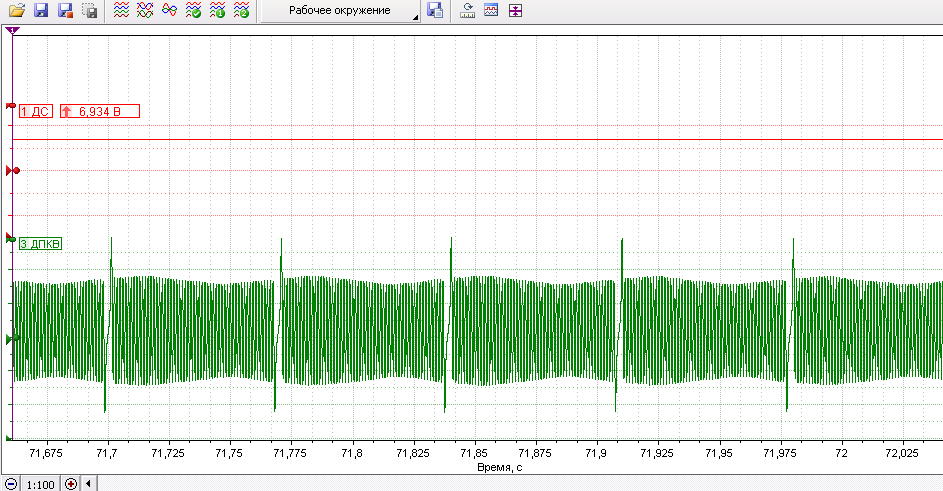Click the purple vertical fit icon
The height and width of the screenshot is (491, 943).
[515, 10]
